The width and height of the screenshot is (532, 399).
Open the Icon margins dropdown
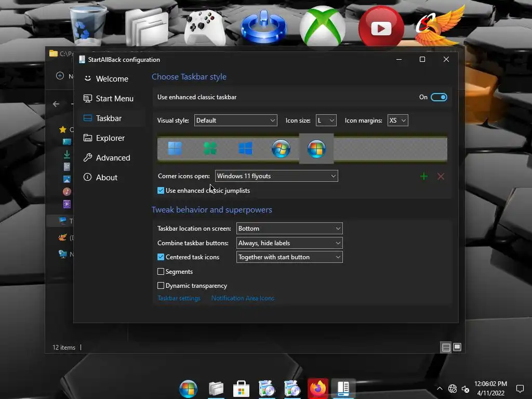tap(397, 121)
